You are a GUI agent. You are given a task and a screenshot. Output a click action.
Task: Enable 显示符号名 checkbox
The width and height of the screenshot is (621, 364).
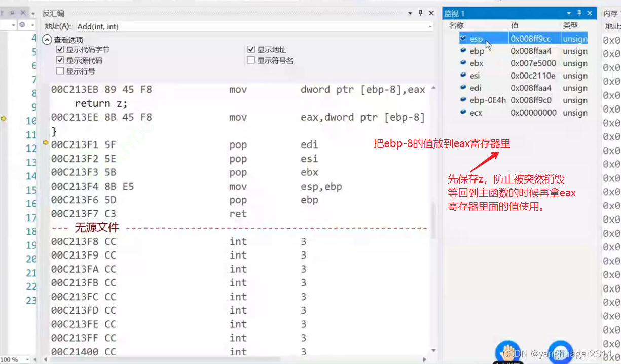coord(251,60)
